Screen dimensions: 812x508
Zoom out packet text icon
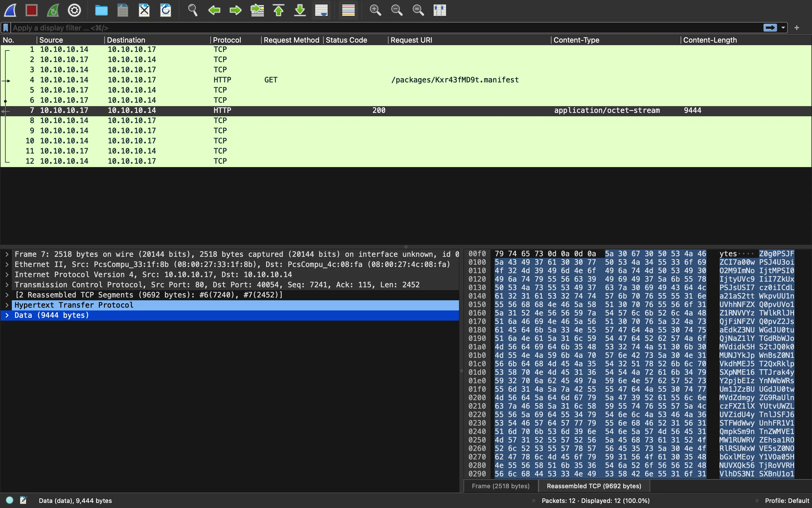(397, 10)
